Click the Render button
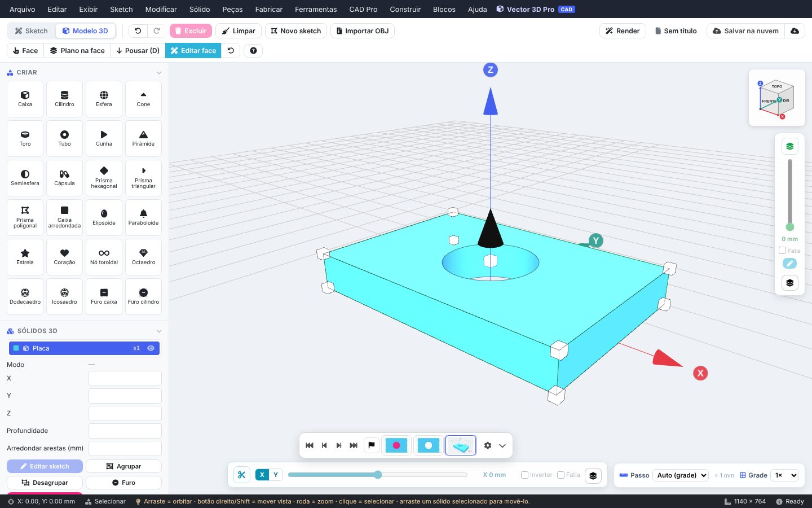The height and width of the screenshot is (508, 812). [x=623, y=31]
